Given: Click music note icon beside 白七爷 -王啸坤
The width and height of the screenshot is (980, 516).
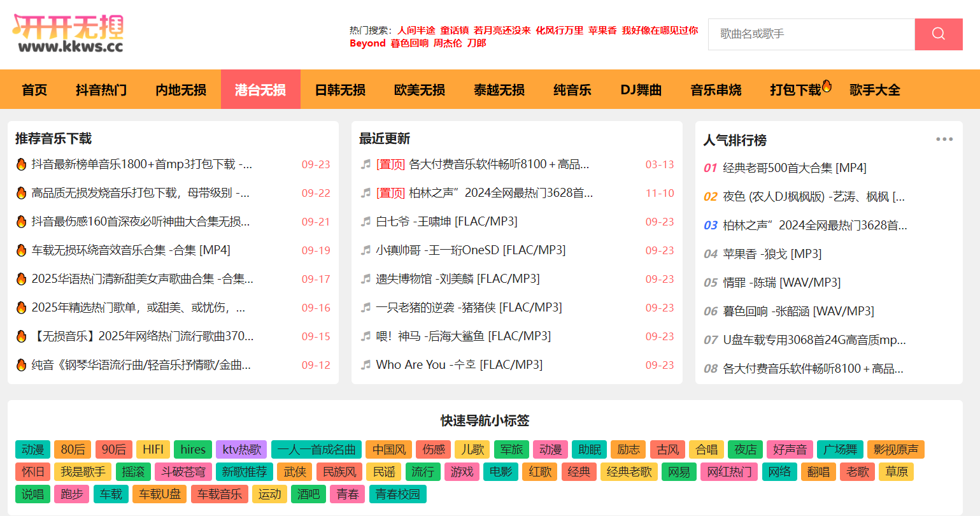Looking at the screenshot, I should click(x=366, y=222).
